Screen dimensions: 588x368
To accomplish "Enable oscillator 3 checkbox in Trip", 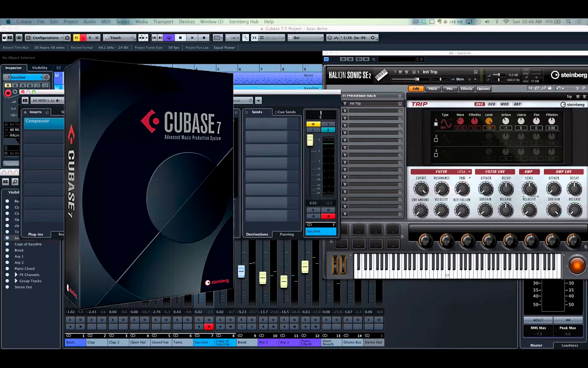I will pyautogui.click(x=436, y=155).
